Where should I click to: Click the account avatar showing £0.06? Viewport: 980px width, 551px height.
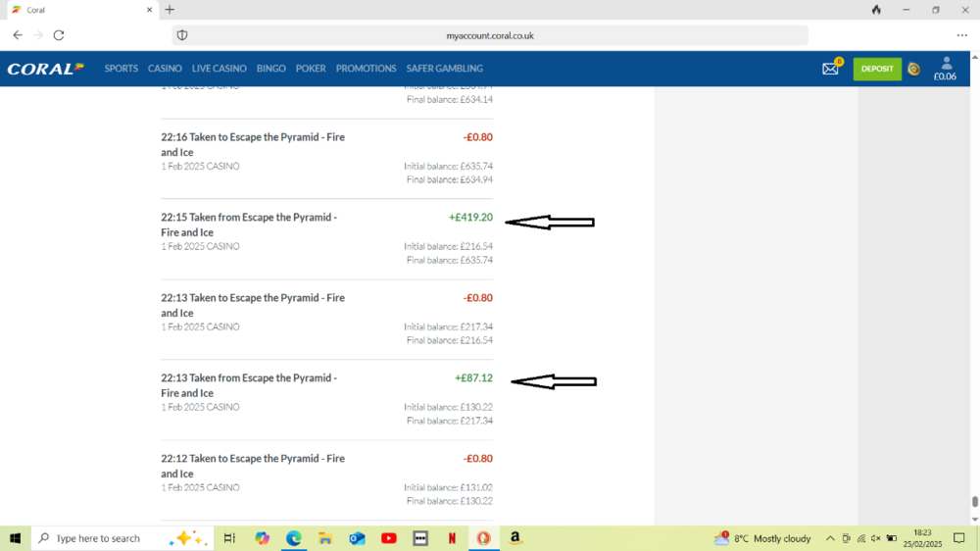coord(945,69)
